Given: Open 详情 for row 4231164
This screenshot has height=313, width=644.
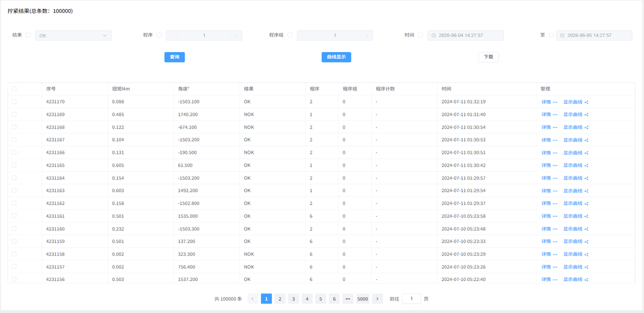Looking at the screenshot, I should pos(546,178).
